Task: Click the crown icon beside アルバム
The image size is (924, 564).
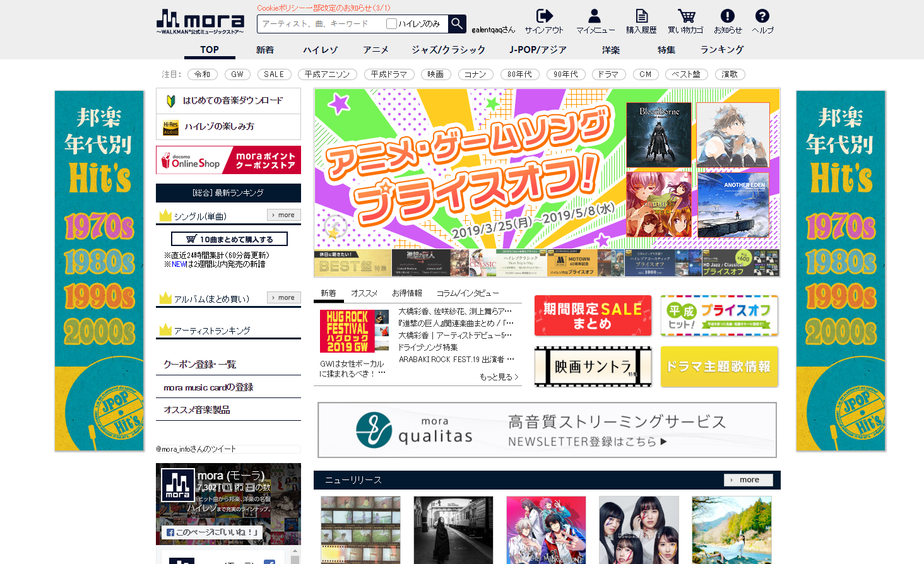Action: point(165,298)
